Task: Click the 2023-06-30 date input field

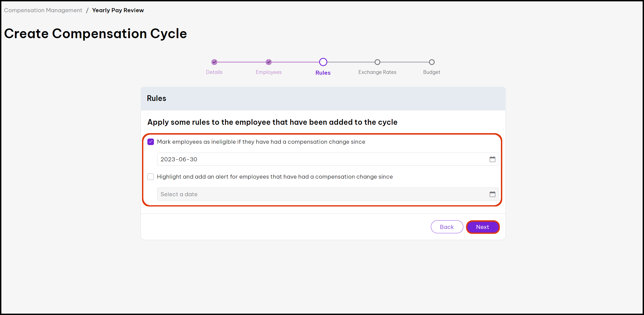Action: pyautogui.click(x=322, y=159)
